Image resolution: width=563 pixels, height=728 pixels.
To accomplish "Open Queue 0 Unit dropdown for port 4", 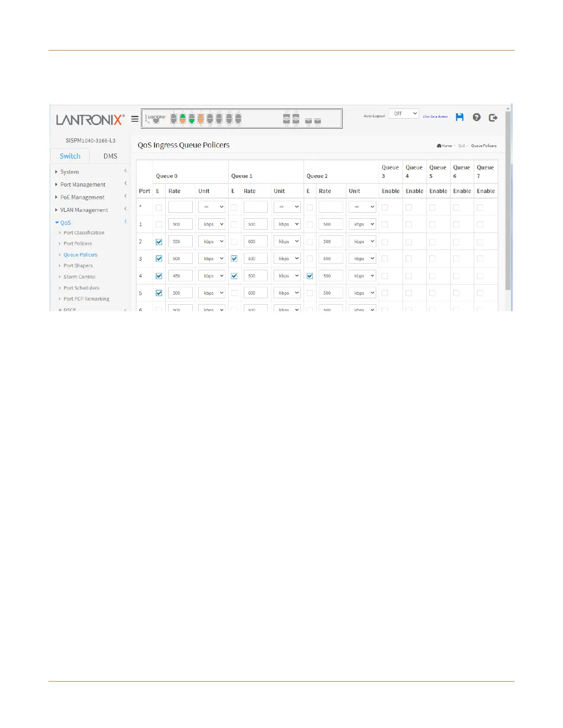I will click(212, 276).
